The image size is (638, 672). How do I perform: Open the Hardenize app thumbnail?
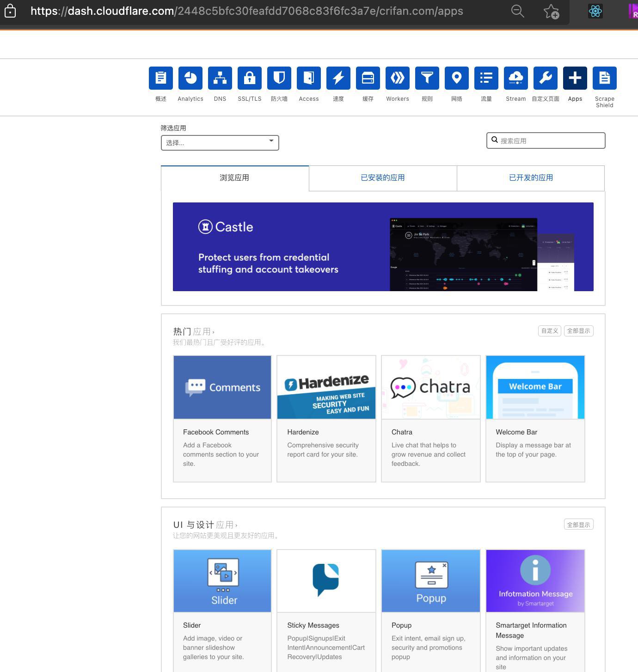click(326, 387)
